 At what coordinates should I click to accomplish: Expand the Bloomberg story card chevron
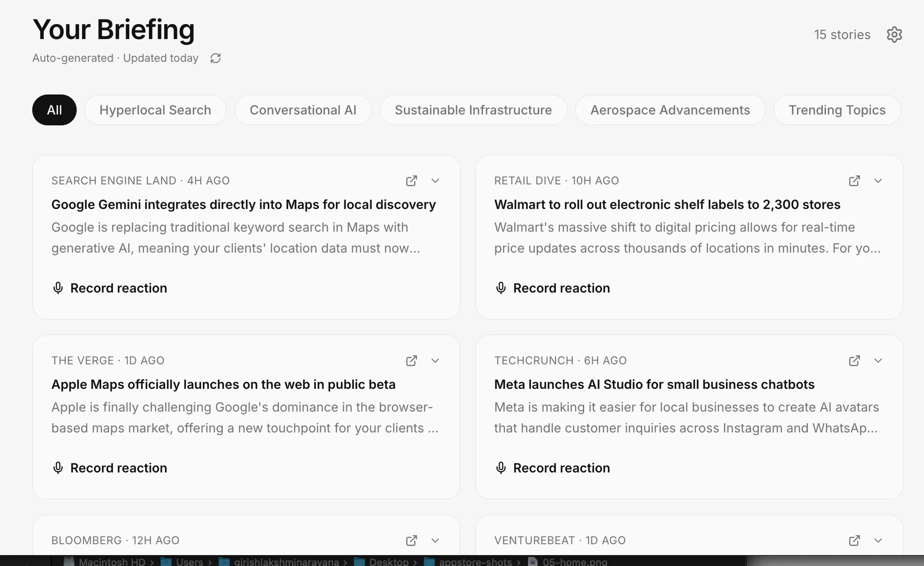[x=435, y=540]
